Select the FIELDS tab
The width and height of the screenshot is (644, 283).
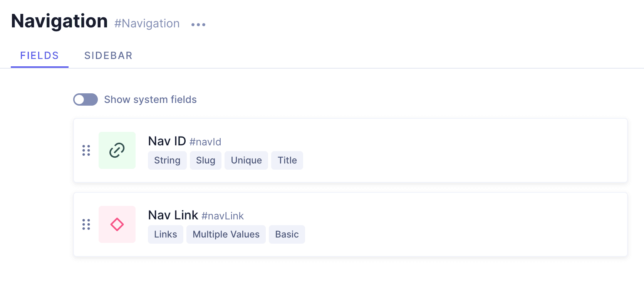40,56
